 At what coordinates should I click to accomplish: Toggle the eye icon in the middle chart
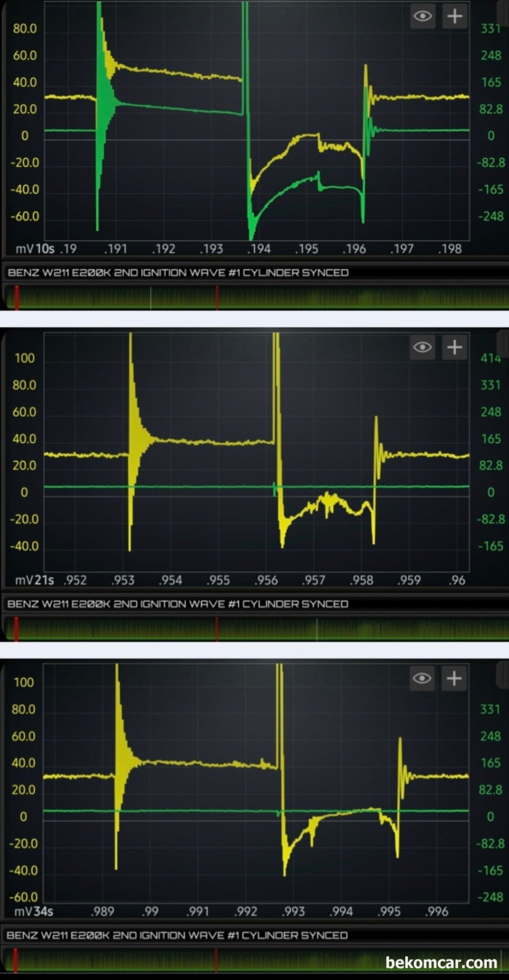(x=422, y=348)
